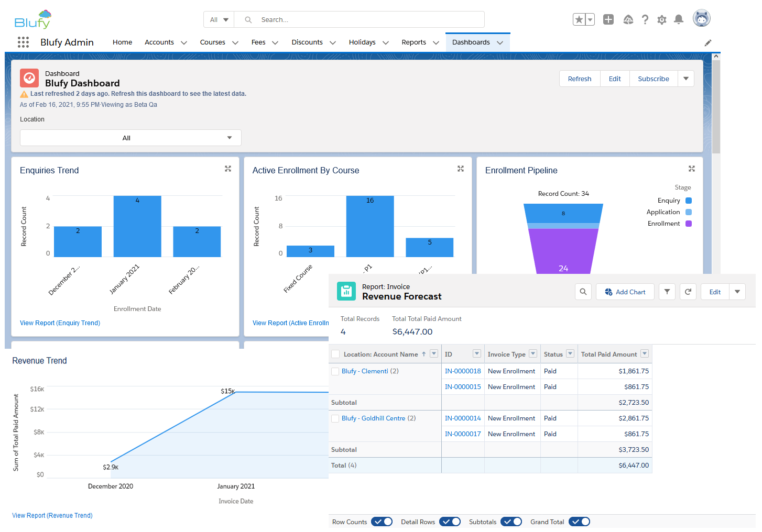Click the report filter funnel icon
The height and width of the screenshot is (532, 762).
667,292
